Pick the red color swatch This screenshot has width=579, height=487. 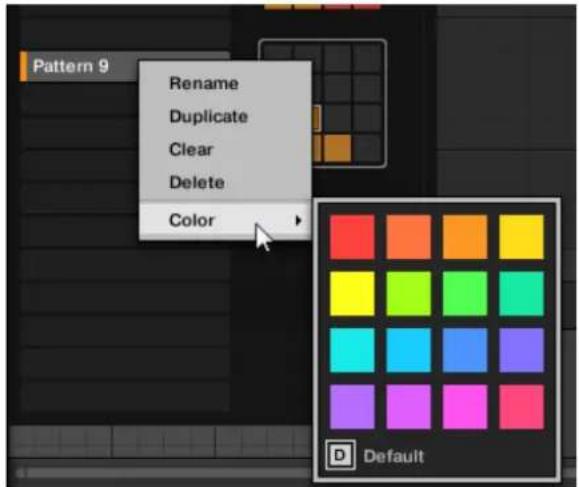352,237
